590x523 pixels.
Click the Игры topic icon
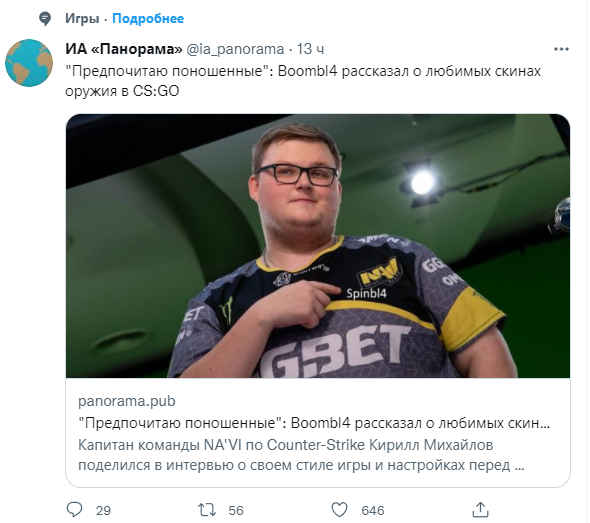45,19
